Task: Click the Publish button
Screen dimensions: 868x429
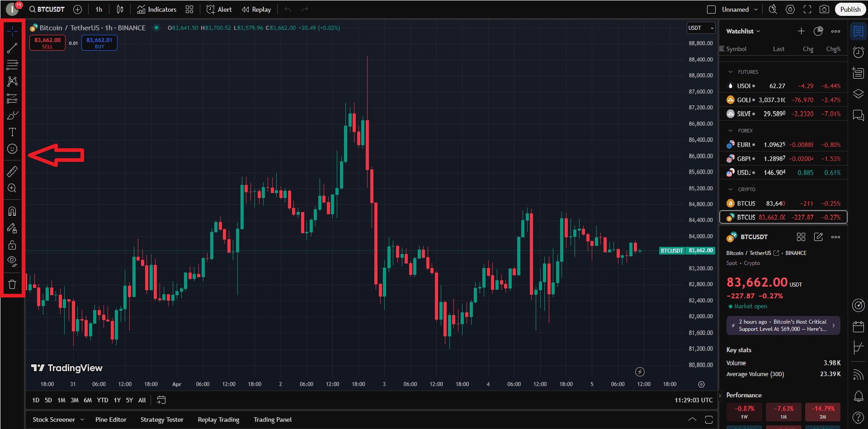Action: click(850, 9)
